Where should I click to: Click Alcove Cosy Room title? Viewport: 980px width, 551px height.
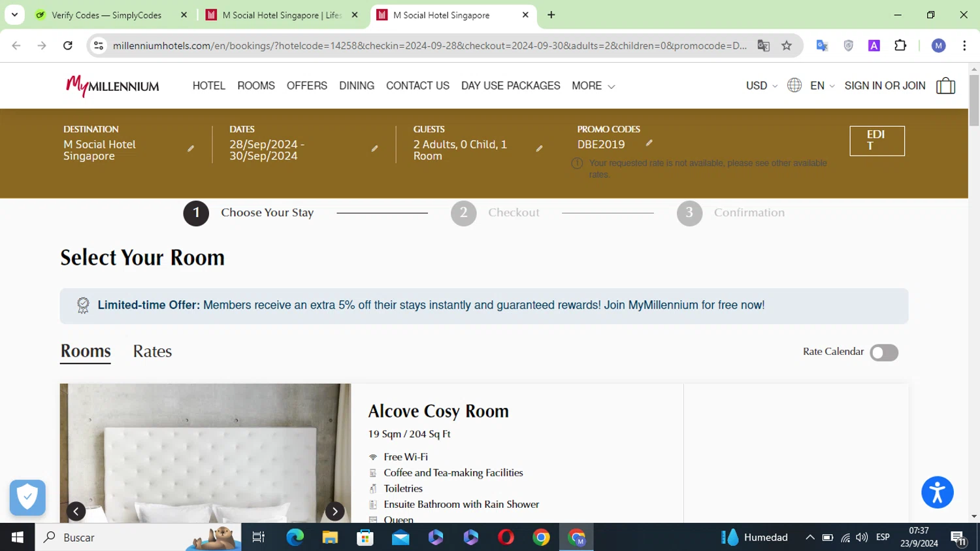[438, 411]
